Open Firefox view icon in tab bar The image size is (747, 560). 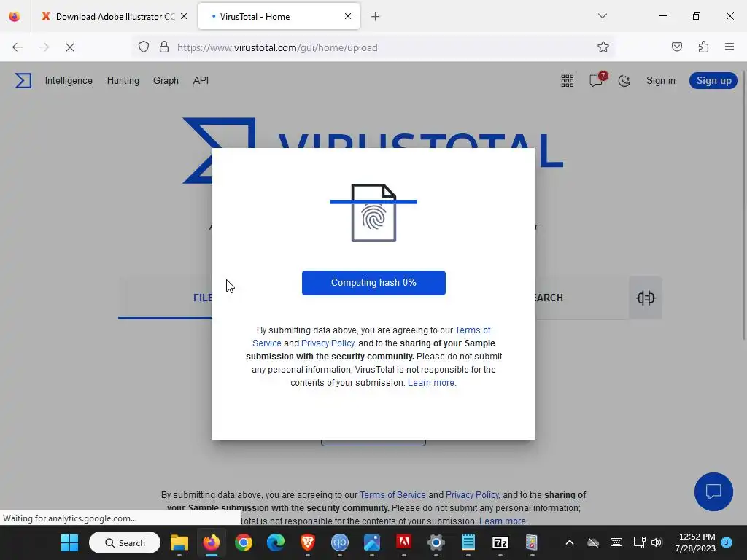tap(15, 16)
